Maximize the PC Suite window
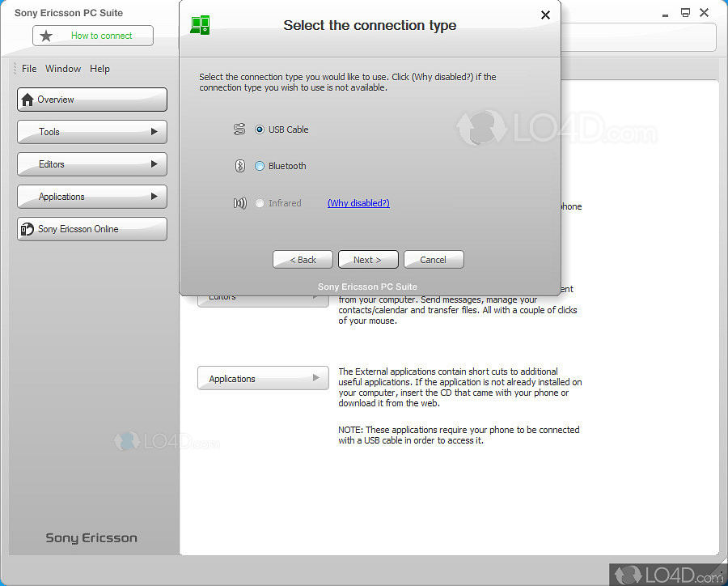 click(x=685, y=13)
